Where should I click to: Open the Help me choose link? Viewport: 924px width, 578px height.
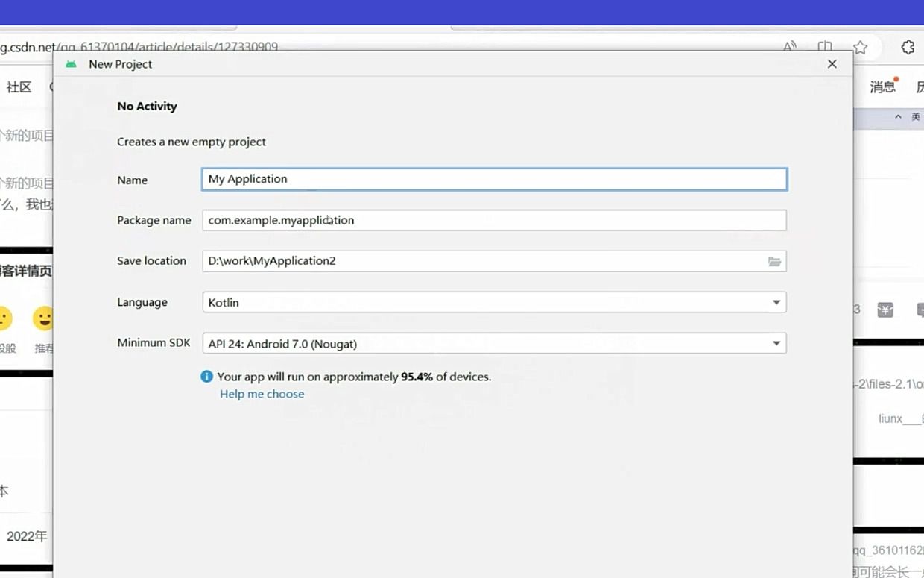[x=262, y=393]
